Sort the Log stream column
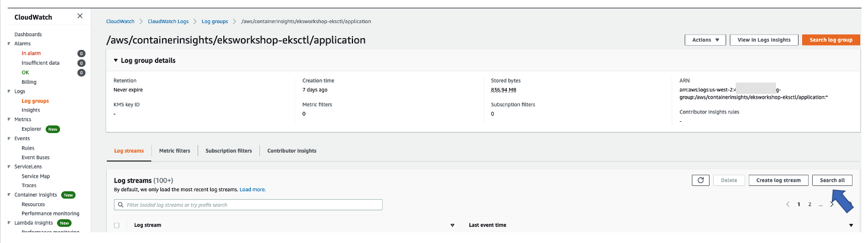Image resolution: width=868 pixels, height=243 pixels. (452, 226)
